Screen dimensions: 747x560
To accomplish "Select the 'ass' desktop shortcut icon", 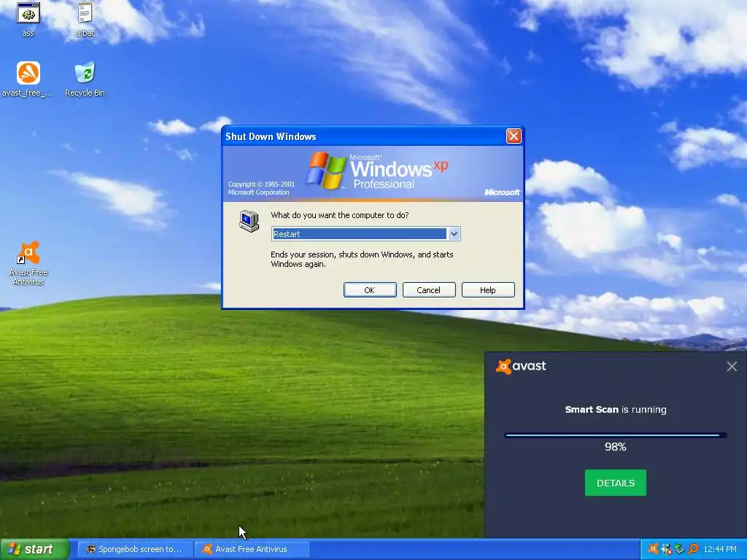I will [x=28, y=13].
